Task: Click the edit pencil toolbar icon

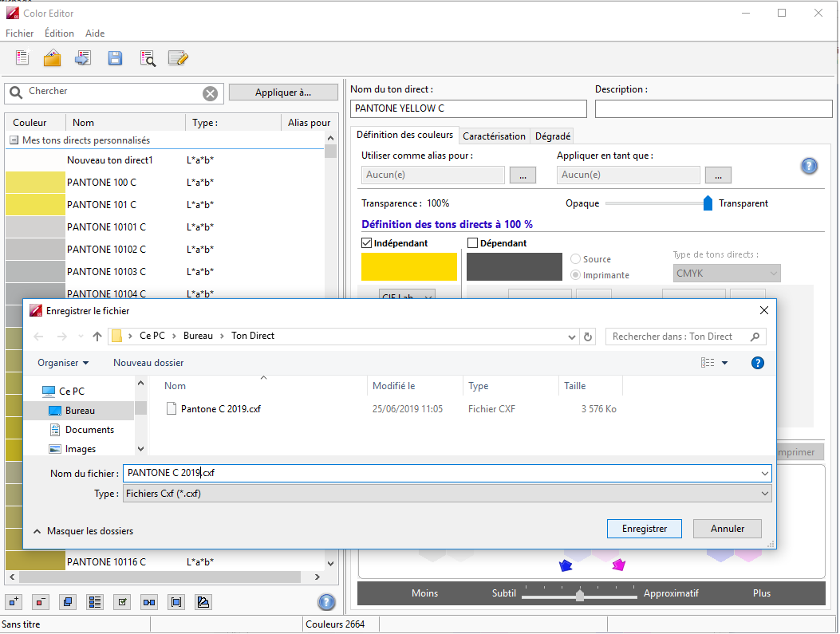Action: (178, 58)
